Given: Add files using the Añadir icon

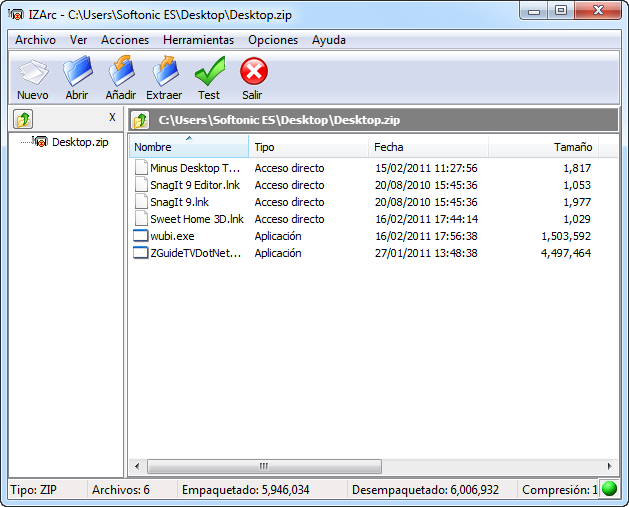Looking at the screenshot, I should (121, 72).
